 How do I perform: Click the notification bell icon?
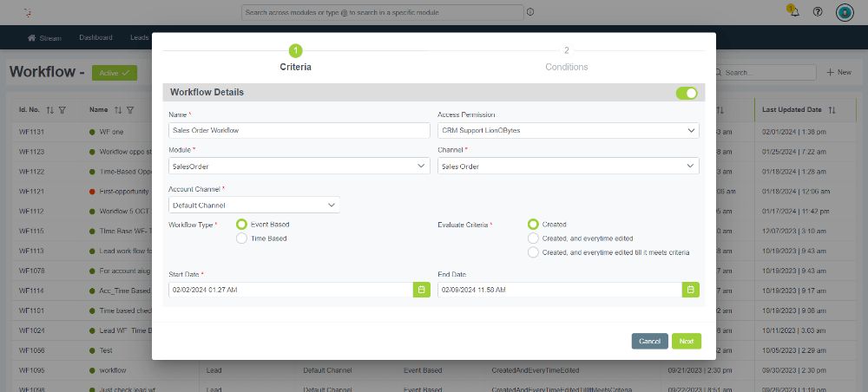pyautogui.click(x=792, y=12)
